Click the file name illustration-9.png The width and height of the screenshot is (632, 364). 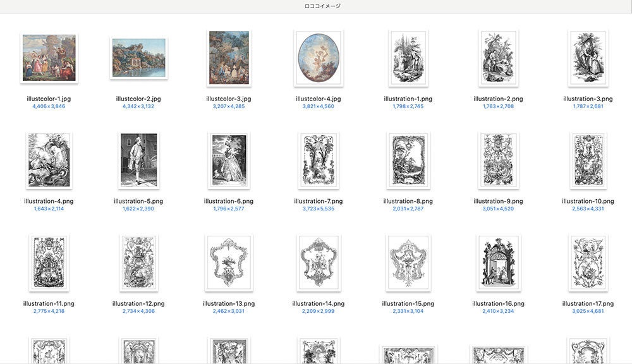[498, 201]
